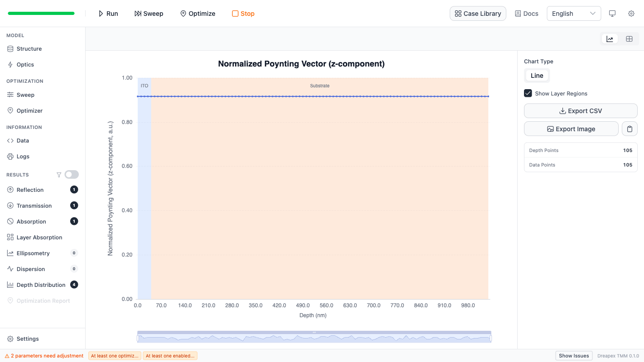The height and width of the screenshot is (362, 644).
Task: Toggle the Show Layer Regions checkbox
Action: tap(528, 93)
